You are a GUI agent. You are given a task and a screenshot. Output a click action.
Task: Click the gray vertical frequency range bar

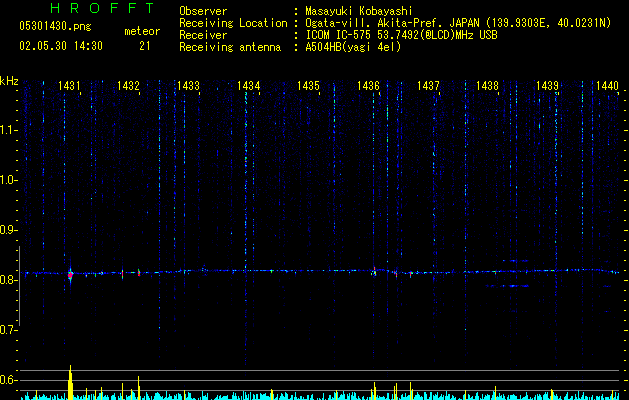(x=19, y=286)
